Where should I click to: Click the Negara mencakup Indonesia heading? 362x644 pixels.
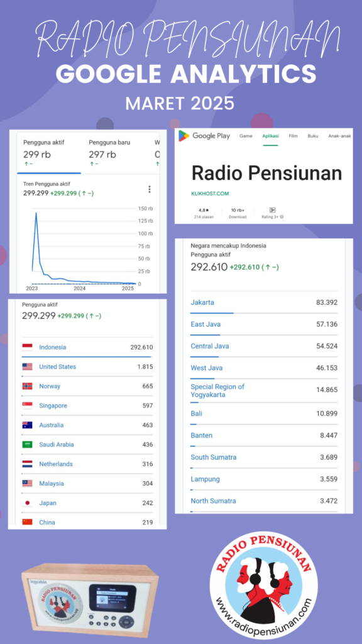click(228, 246)
